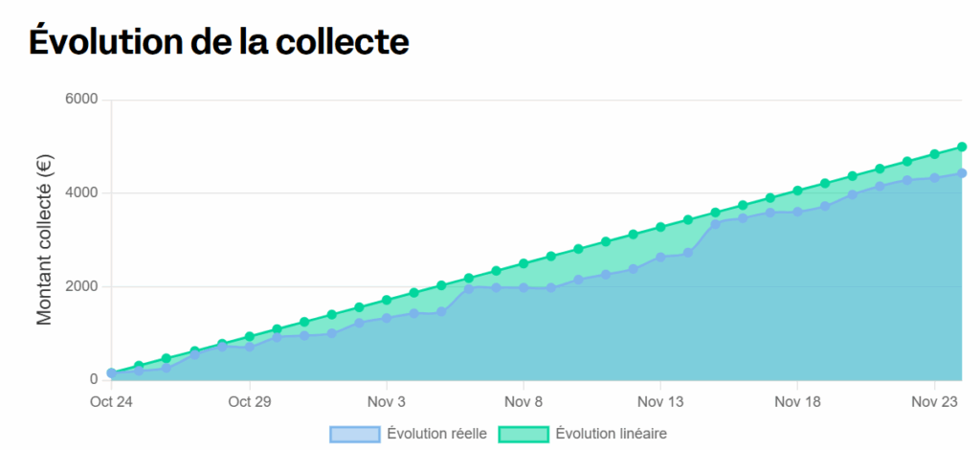Click the 6000 y-axis tick label
The height and width of the screenshot is (450, 980).
(84, 100)
